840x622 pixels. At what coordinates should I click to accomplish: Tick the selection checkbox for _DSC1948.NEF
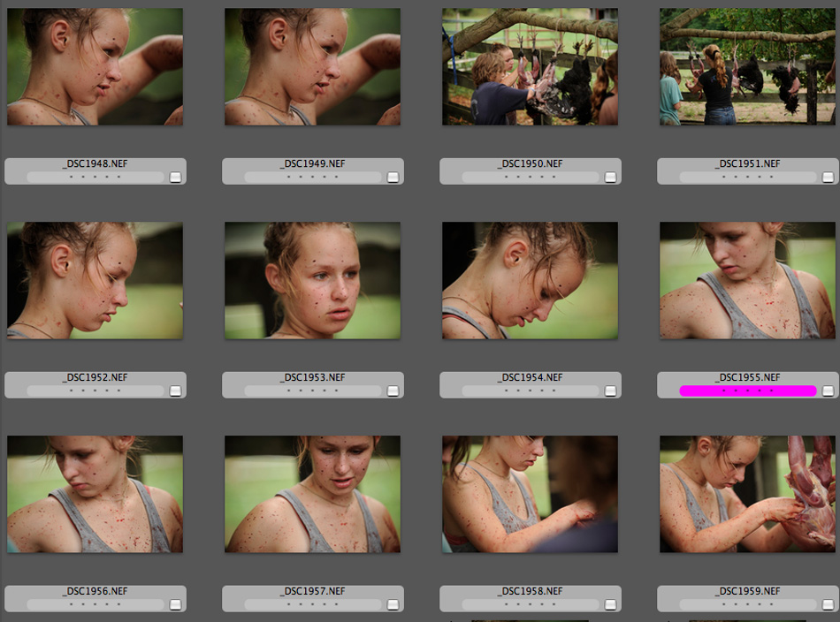click(x=175, y=178)
